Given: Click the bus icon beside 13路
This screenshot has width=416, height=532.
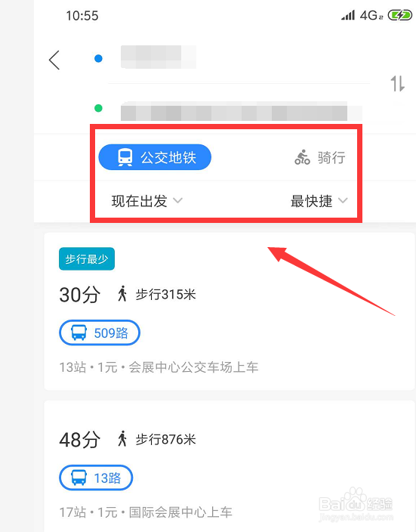Looking at the screenshot, I should (x=79, y=478).
